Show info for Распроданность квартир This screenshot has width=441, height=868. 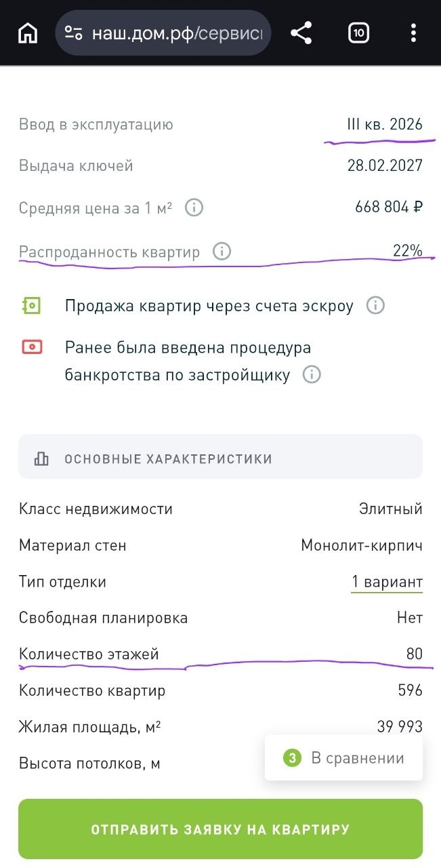(222, 252)
